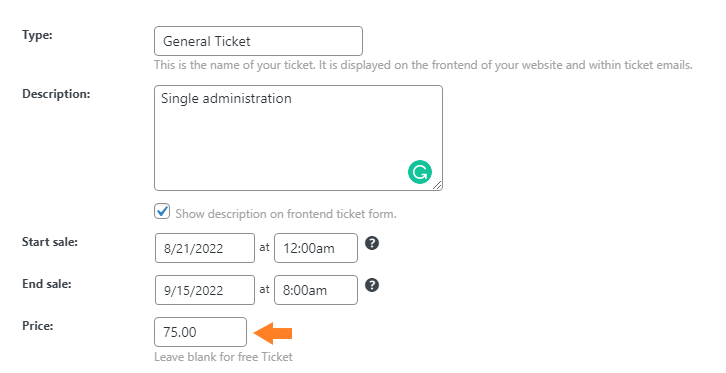The width and height of the screenshot is (726, 373).
Task: Open the 8:00am end time selector
Action: tap(316, 290)
